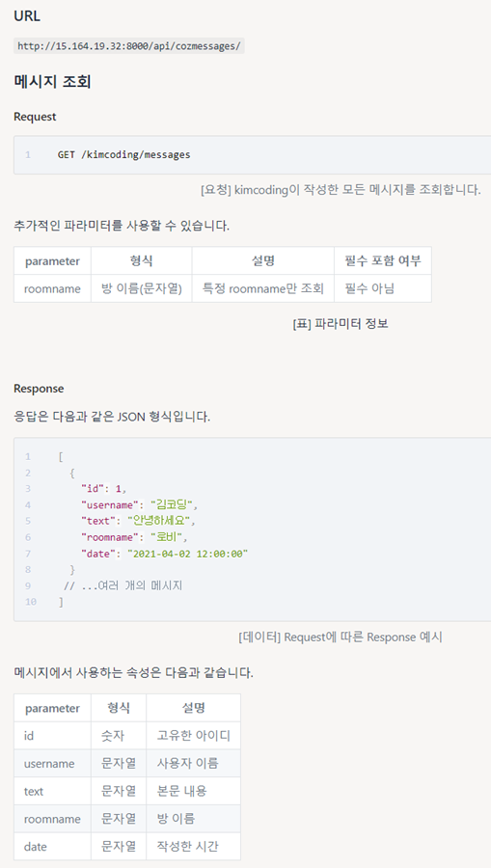
Task: Click the '"text": "안녕하세요"' JSON line
Action: pyautogui.click(x=138, y=521)
